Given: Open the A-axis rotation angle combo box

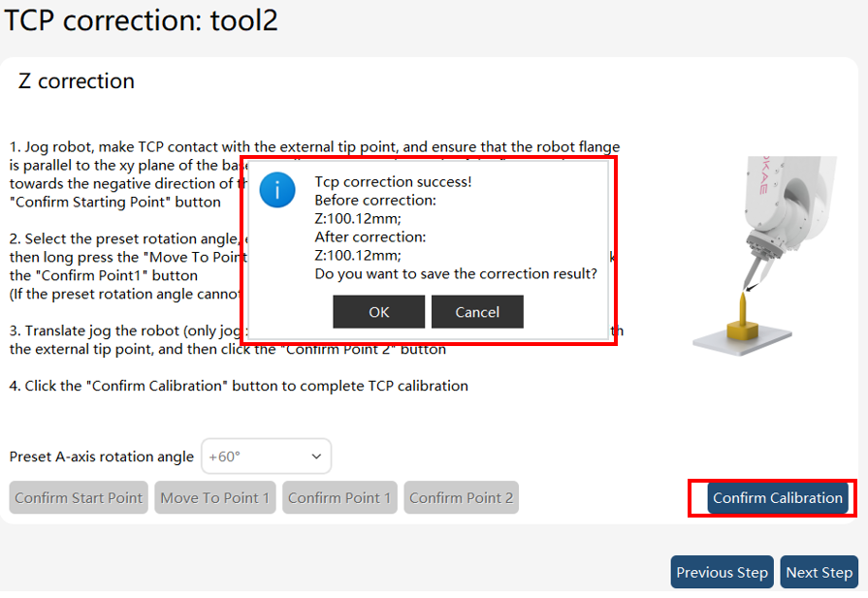Looking at the screenshot, I should (x=267, y=456).
